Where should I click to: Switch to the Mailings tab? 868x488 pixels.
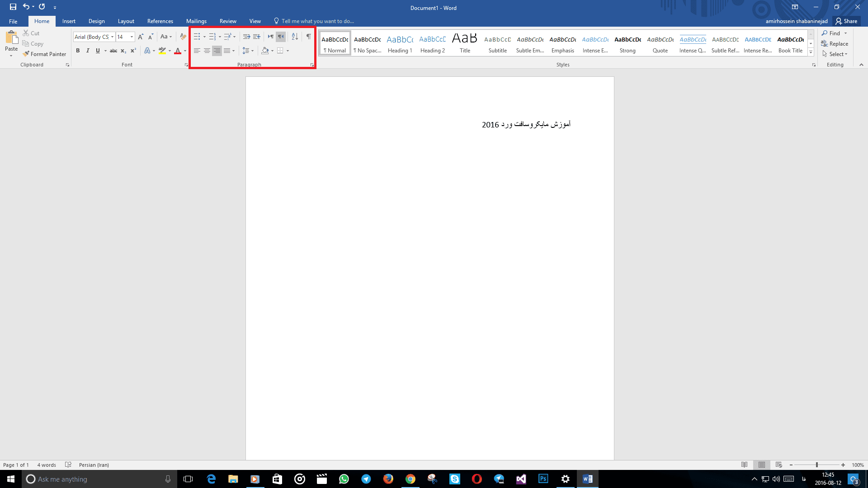tap(196, 21)
